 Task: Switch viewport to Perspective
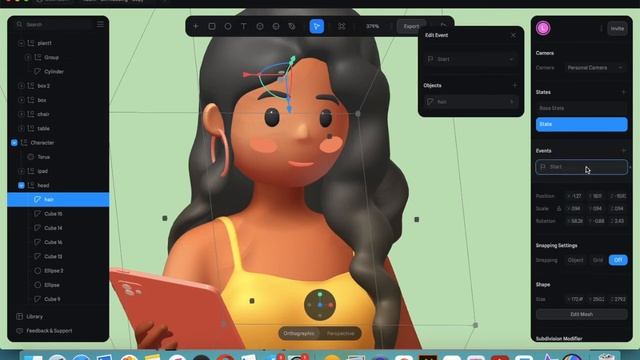pyautogui.click(x=340, y=333)
